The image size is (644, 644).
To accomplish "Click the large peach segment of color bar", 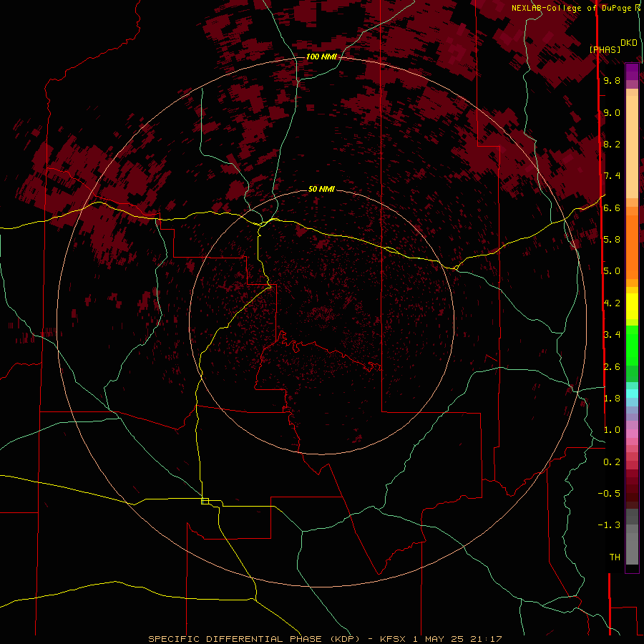I will (x=632, y=147).
